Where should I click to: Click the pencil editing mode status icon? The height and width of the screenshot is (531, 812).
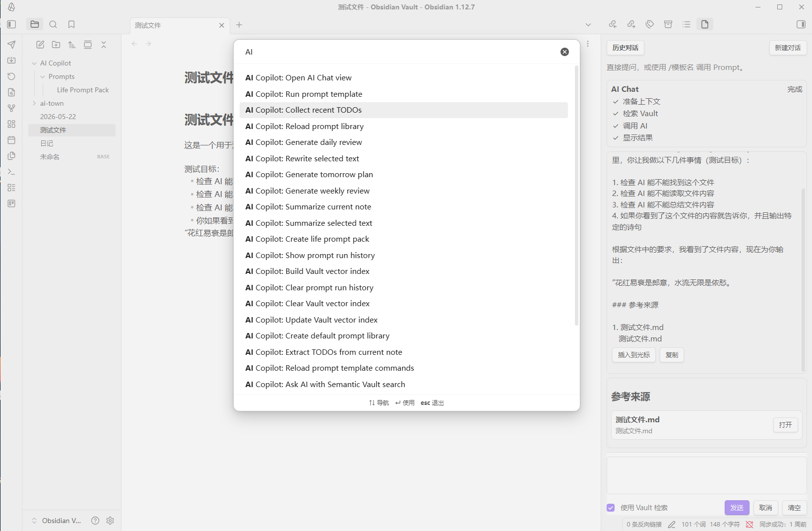click(672, 524)
